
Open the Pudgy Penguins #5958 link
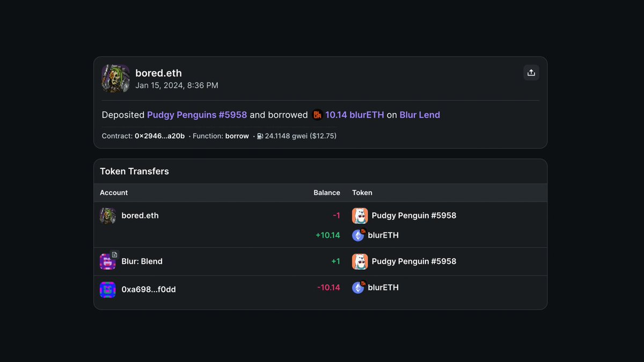pos(196,114)
